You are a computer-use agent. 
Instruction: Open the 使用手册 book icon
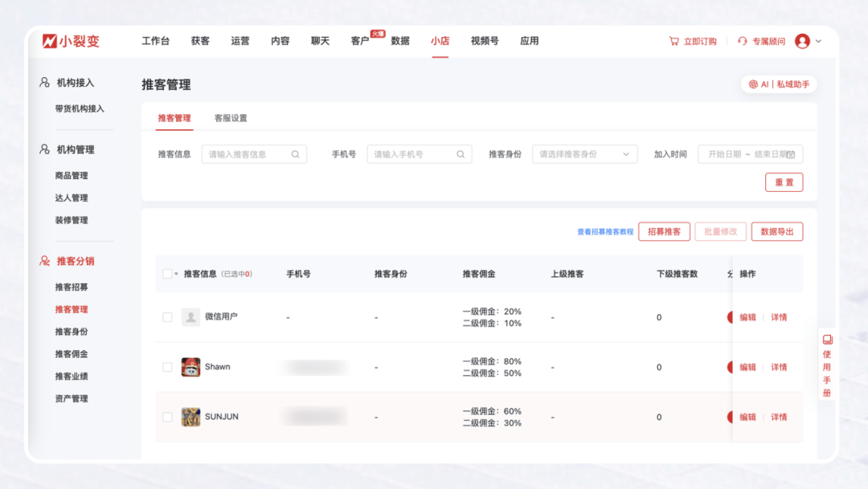coord(827,340)
